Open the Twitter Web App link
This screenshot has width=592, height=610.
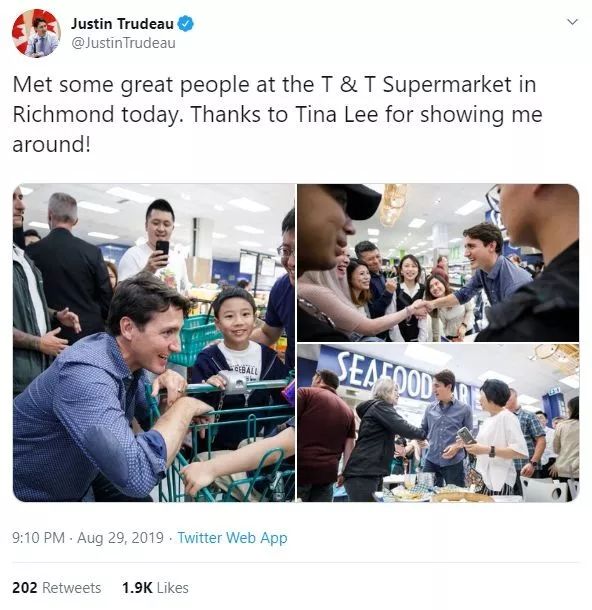point(232,538)
